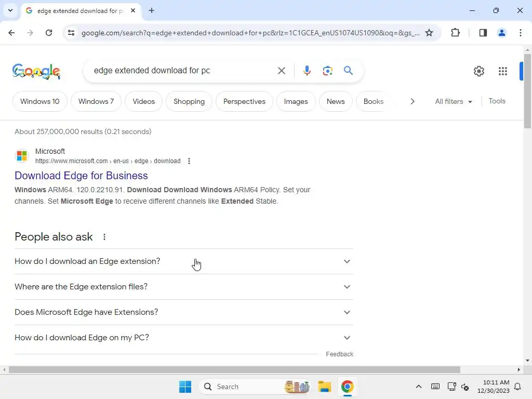Screen dimensions: 532x399
Task: Search by image with Google Lens
Action: (327, 71)
